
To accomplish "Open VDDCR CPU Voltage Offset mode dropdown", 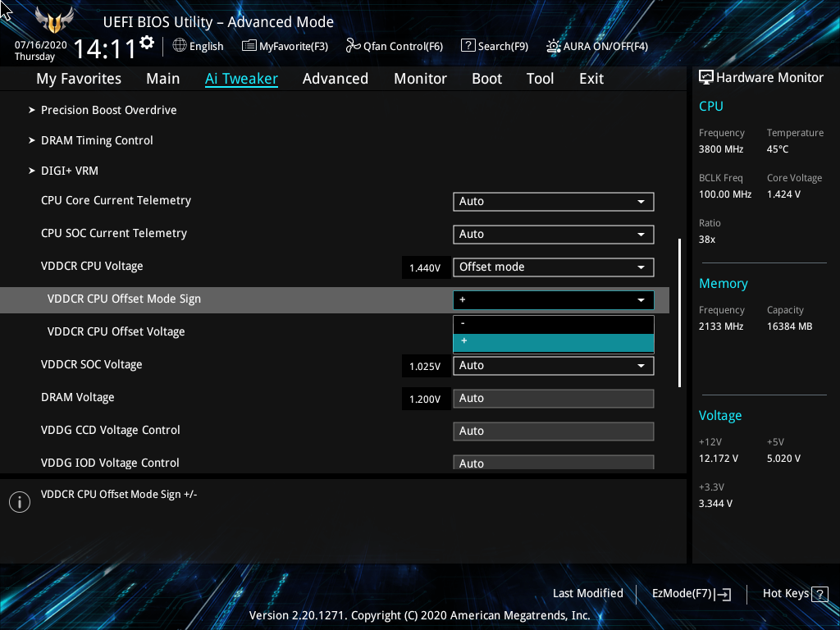I will [554, 267].
